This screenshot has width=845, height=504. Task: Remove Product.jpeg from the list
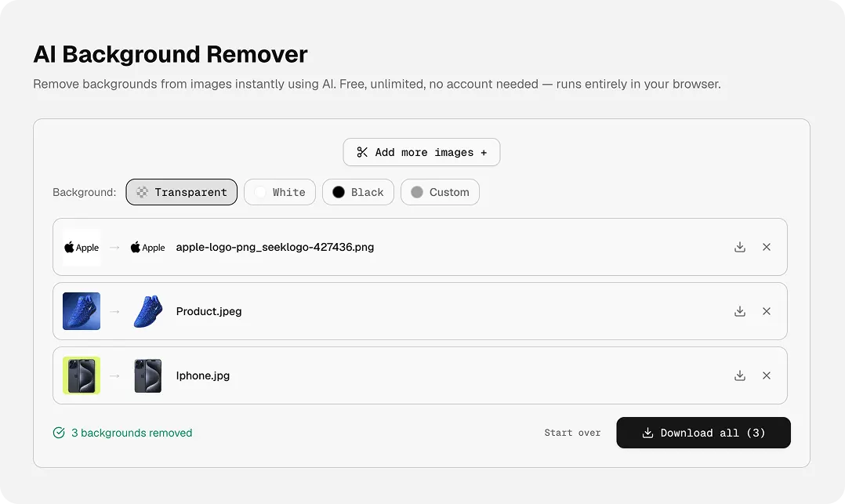pyautogui.click(x=767, y=311)
